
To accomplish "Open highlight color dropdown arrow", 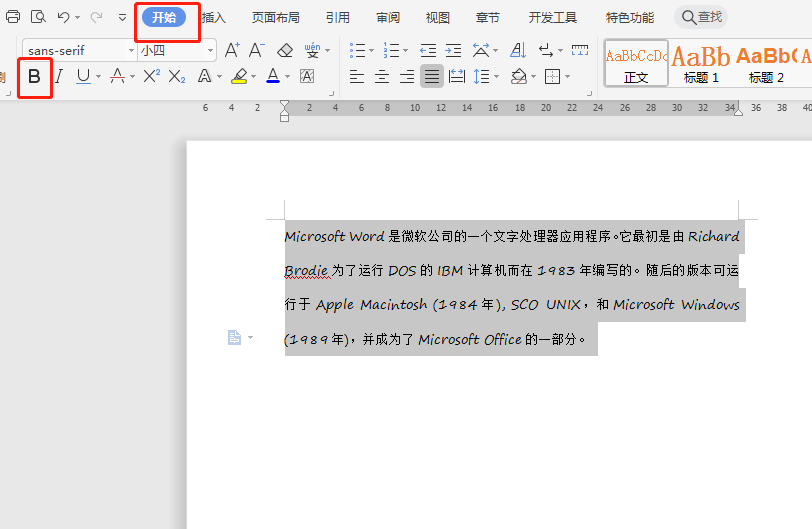I will tap(253, 77).
